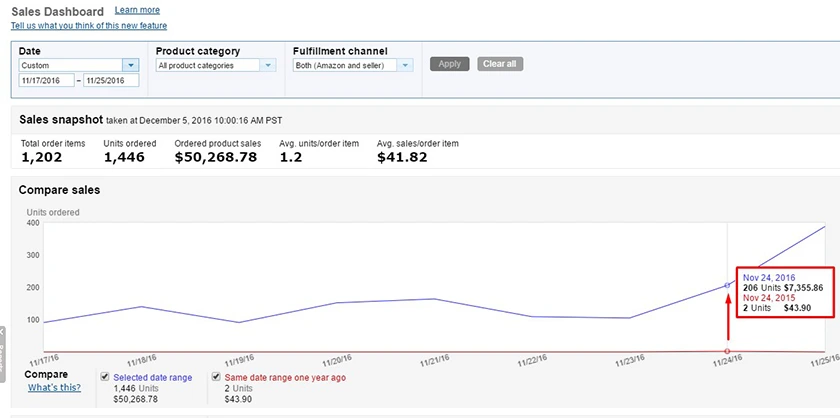Click the Avg. units/order item value 1.2
This screenshot has width=840, height=418.
pos(291,157)
